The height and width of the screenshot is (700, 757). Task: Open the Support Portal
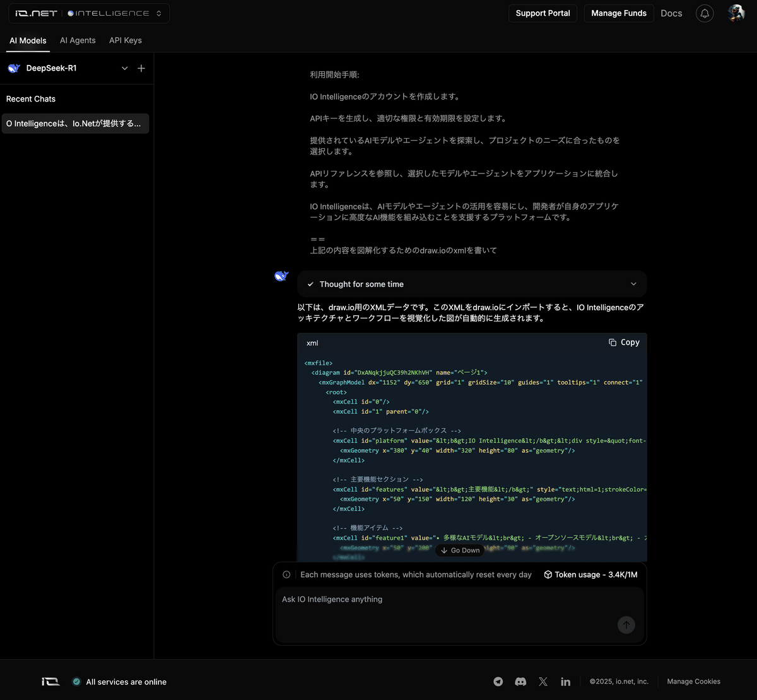pos(543,13)
